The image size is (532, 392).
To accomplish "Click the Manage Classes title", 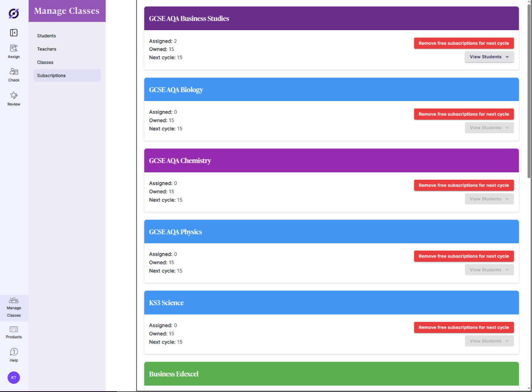I will pos(67,11).
